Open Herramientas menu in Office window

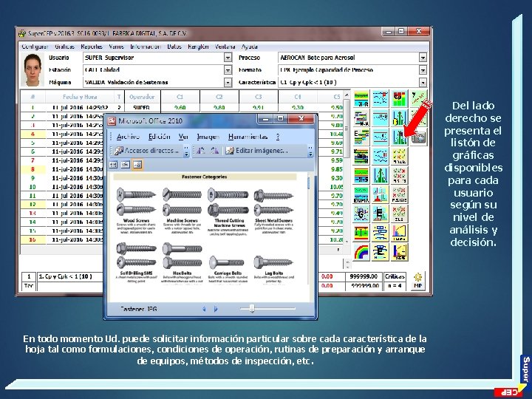248,137
